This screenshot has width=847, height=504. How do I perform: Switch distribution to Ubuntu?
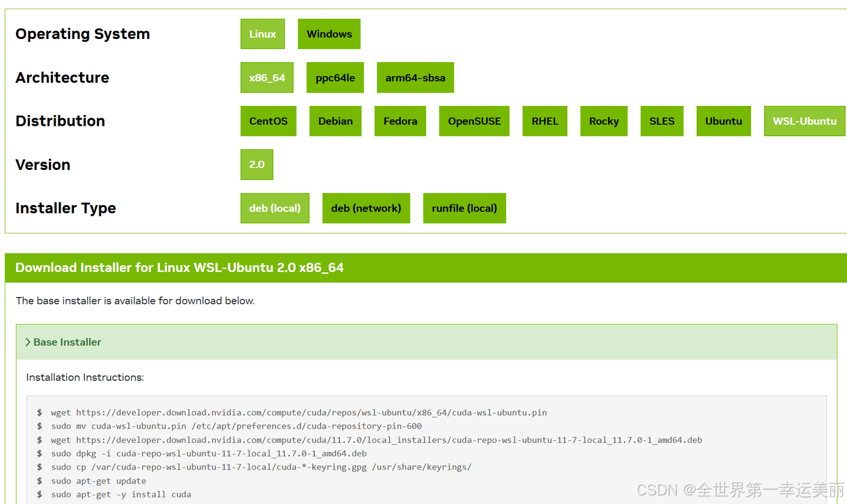(x=723, y=121)
